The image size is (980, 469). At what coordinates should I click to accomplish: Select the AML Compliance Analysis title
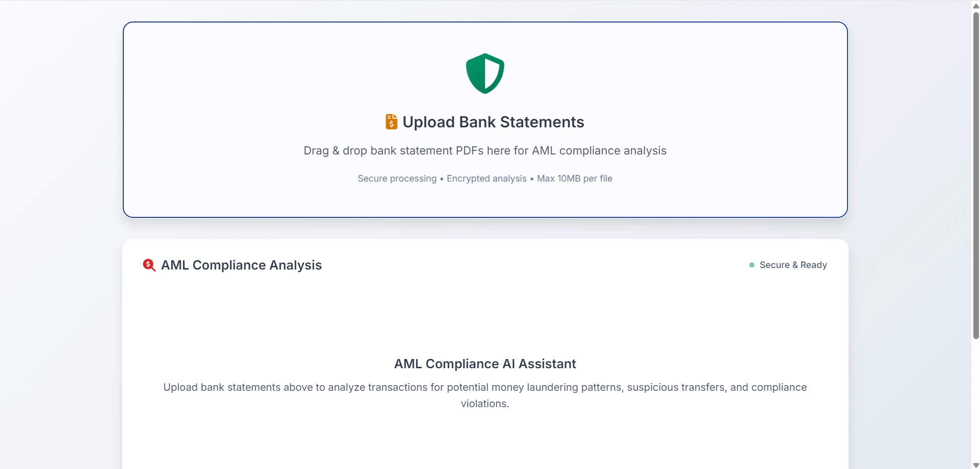[241, 265]
